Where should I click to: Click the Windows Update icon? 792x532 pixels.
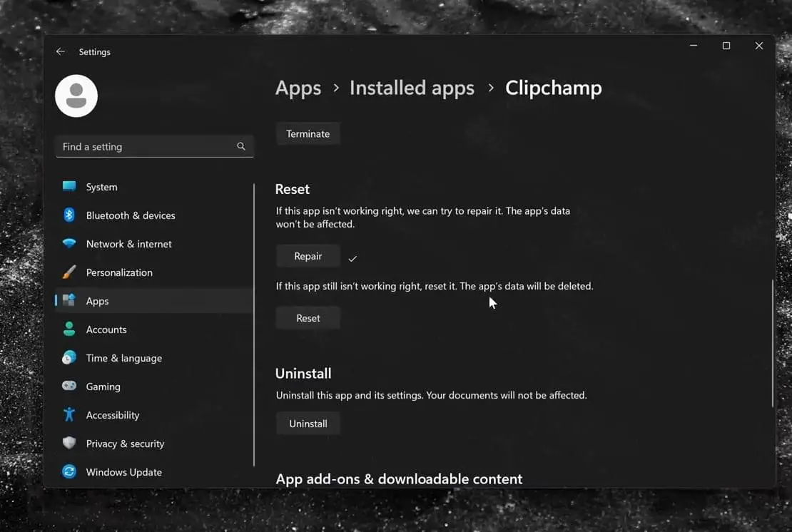point(71,471)
